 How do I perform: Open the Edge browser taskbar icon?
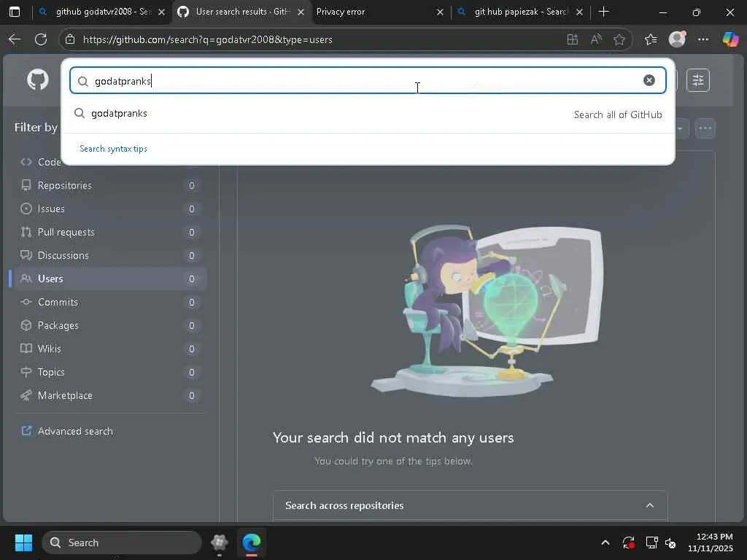pos(252,542)
